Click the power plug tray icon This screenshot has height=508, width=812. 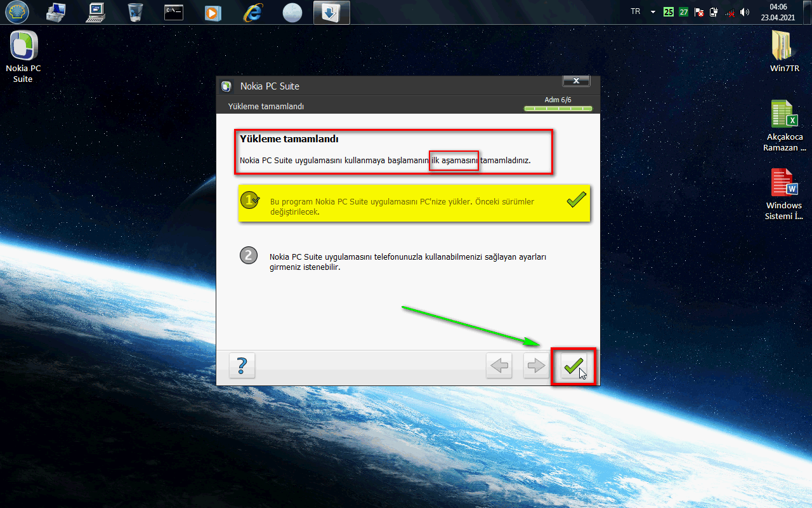714,12
